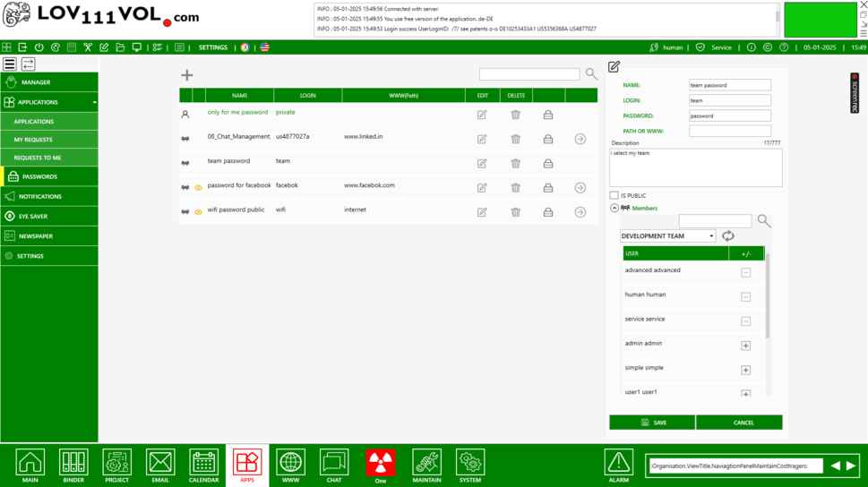Select MY REQUESTS in the sidebar
The width and height of the screenshot is (868, 487).
pyautogui.click(x=49, y=140)
